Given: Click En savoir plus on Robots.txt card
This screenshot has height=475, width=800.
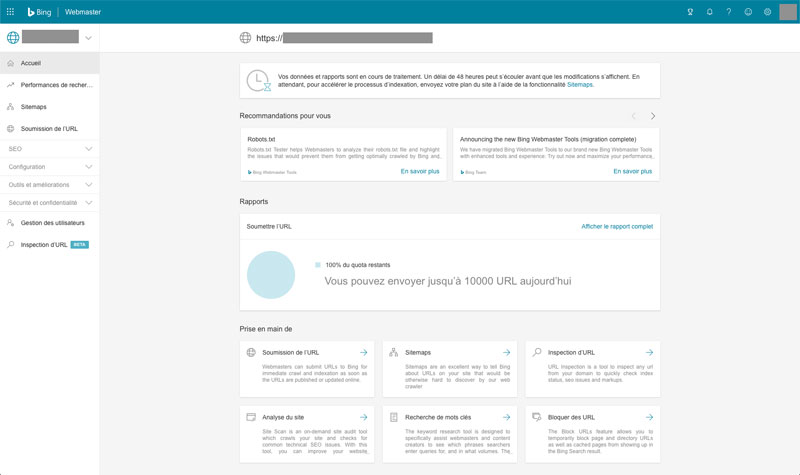Looking at the screenshot, I should coord(420,171).
